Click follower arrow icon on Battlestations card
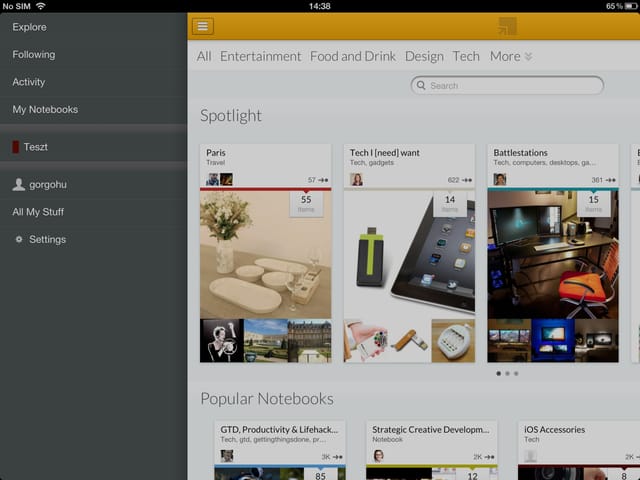 [611, 180]
